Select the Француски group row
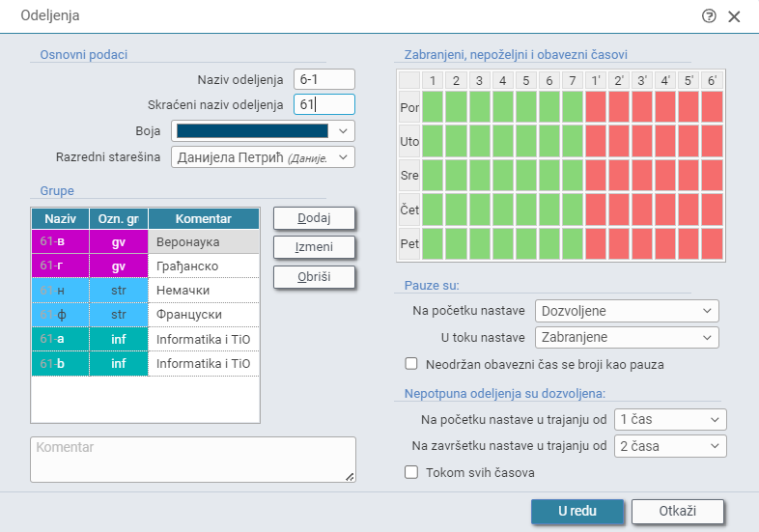 click(x=145, y=314)
